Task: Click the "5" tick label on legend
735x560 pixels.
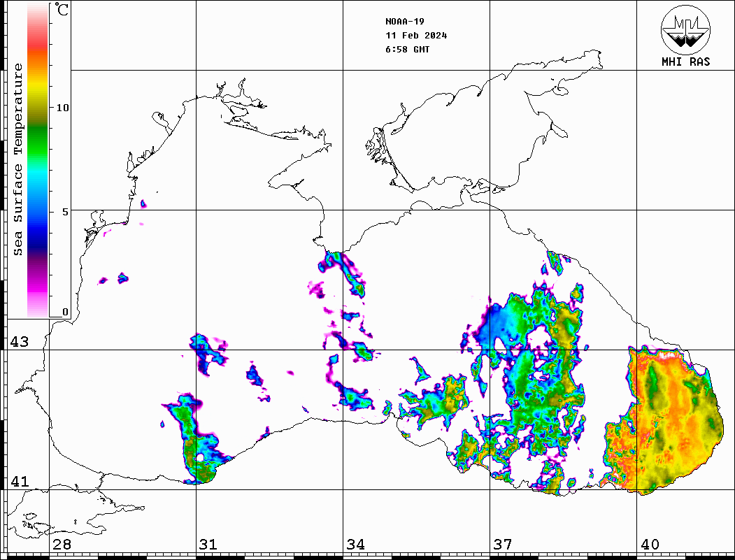Action: click(65, 212)
